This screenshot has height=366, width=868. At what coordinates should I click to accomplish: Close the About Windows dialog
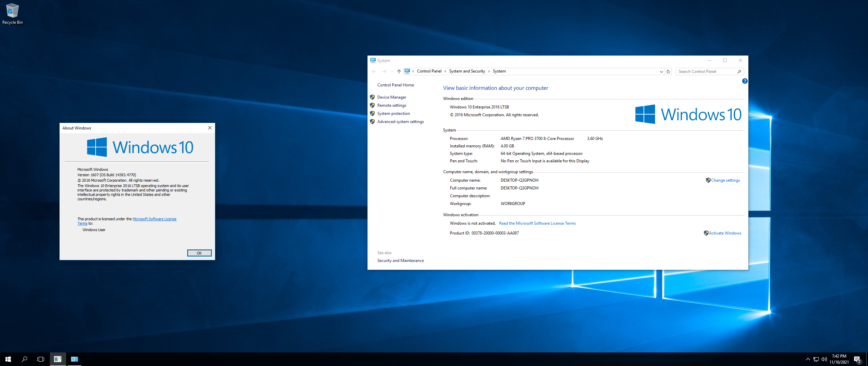[x=210, y=128]
